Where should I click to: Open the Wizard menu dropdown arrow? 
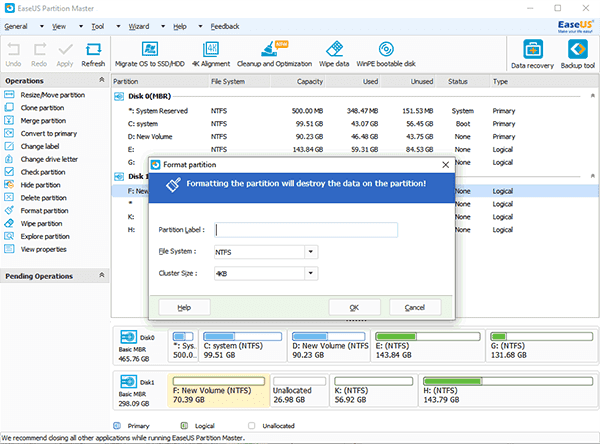163,26
